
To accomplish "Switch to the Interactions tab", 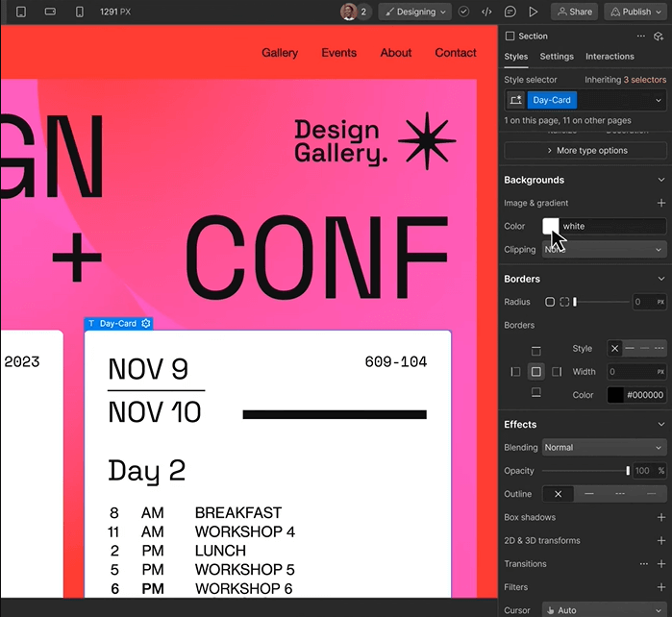I will coord(610,57).
